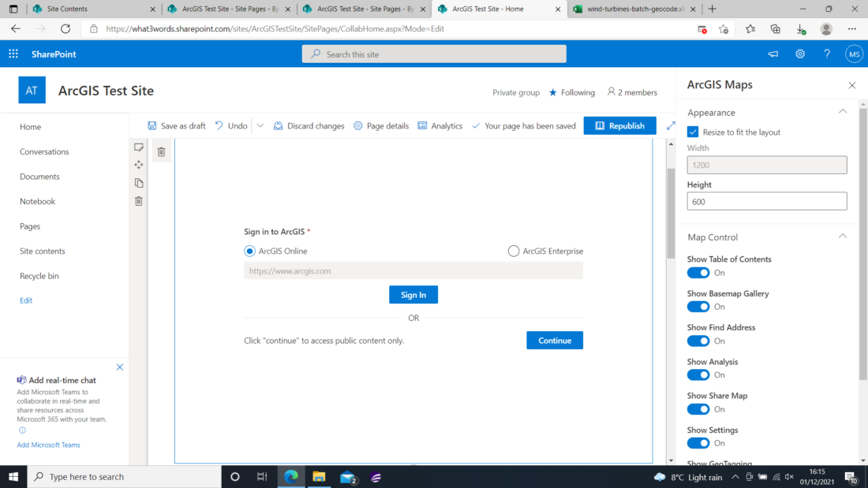Viewport: 868px width, 488px height.
Task: Select the ArcGIS Enterprise radio button
Action: (x=514, y=251)
